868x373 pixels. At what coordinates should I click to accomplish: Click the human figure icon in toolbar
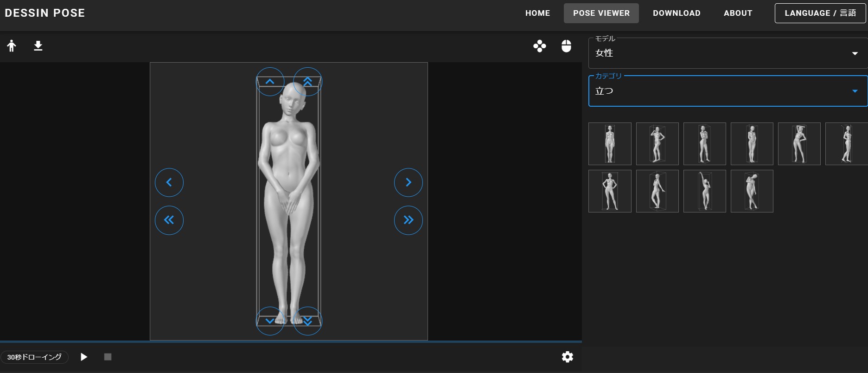click(12, 46)
